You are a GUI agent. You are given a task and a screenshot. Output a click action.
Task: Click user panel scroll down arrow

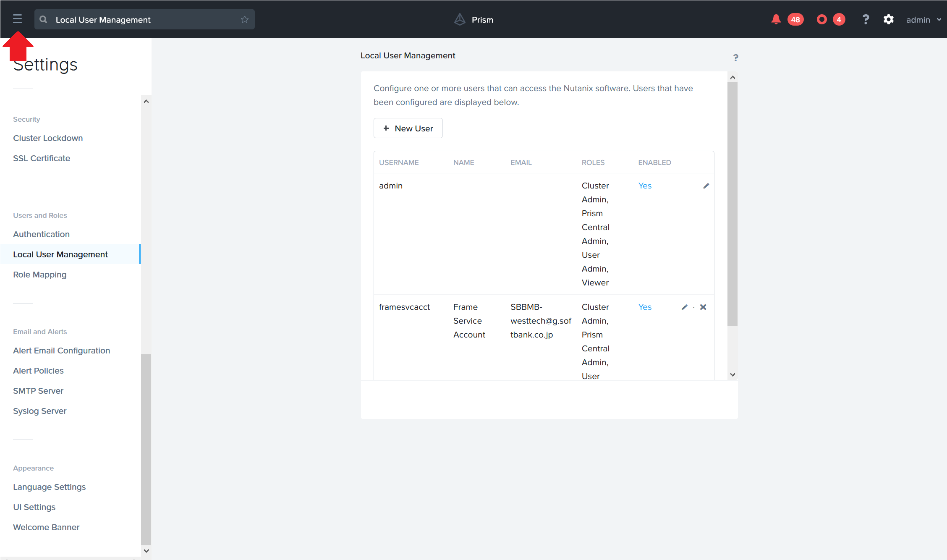coord(732,374)
